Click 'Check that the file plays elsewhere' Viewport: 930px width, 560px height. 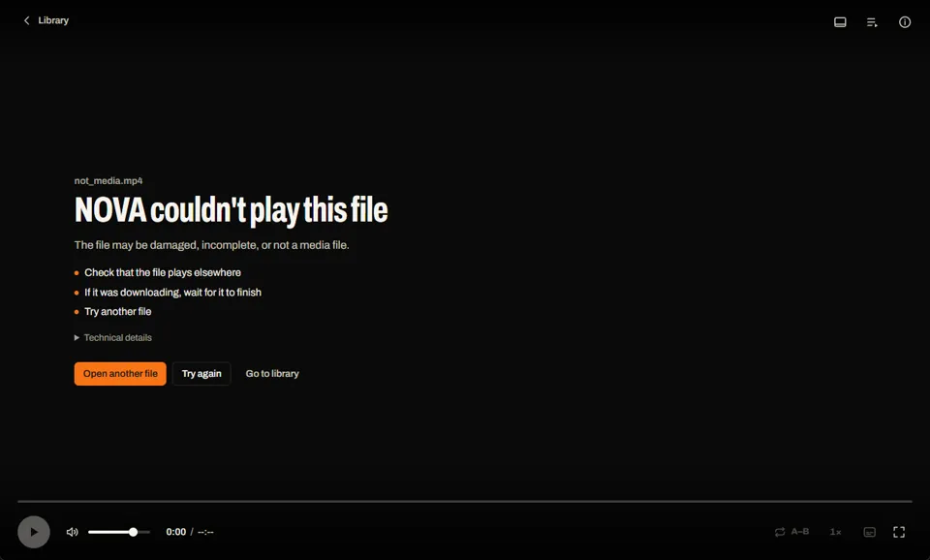163,273
